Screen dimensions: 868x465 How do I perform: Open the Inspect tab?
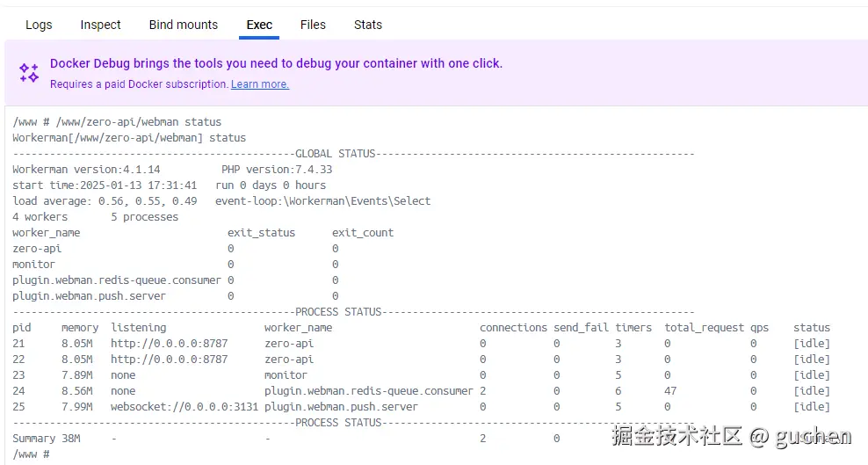[x=101, y=25]
